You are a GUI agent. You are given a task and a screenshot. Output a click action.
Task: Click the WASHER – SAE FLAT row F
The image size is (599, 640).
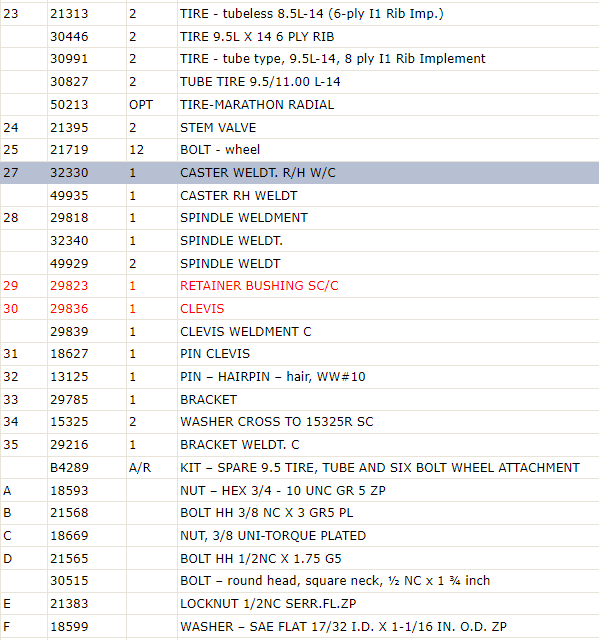click(300, 626)
